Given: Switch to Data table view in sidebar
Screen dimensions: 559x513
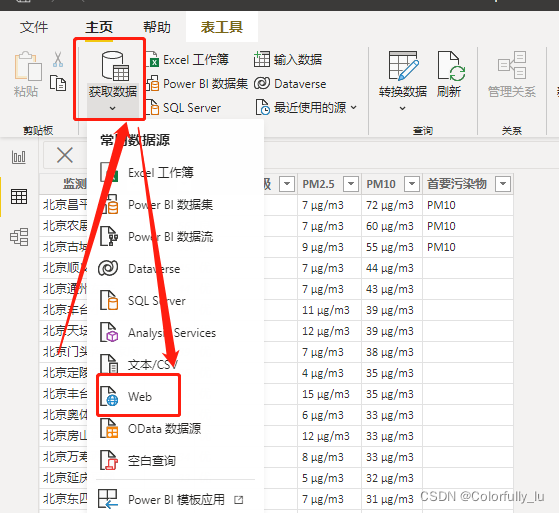Looking at the screenshot, I should pos(19,196).
